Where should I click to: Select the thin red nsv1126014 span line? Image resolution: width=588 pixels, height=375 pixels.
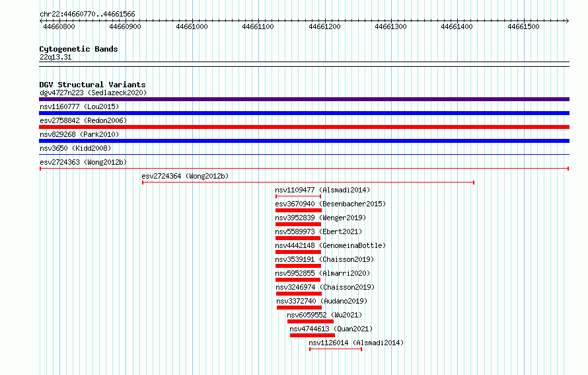coord(336,349)
